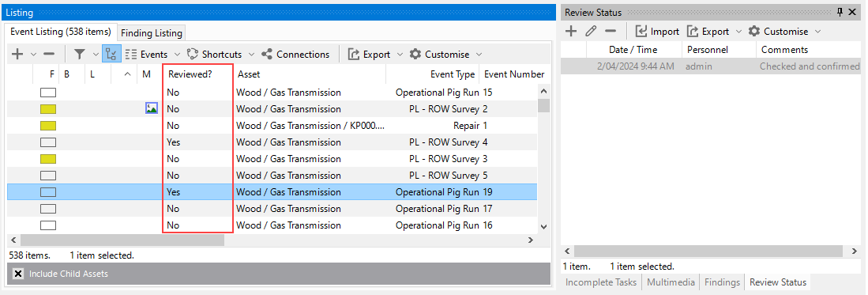Screen dimensions: 868x295
Task: Click the Shortcuts toolbar button
Action: (x=214, y=55)
